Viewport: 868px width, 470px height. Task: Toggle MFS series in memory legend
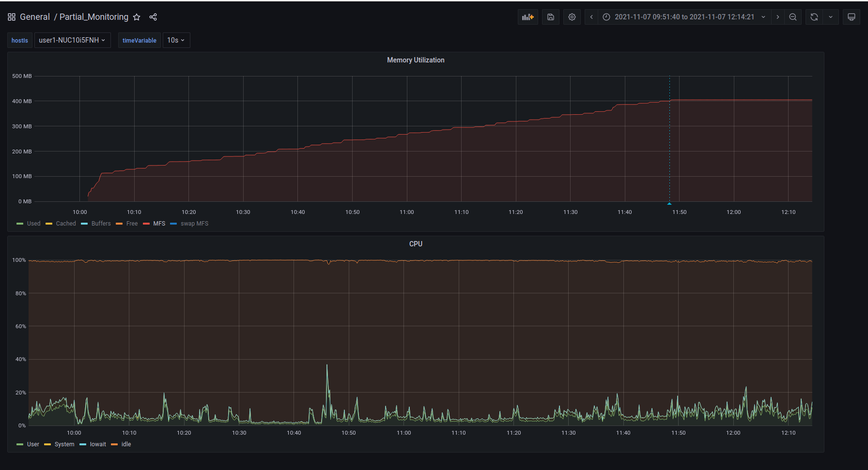159,224
